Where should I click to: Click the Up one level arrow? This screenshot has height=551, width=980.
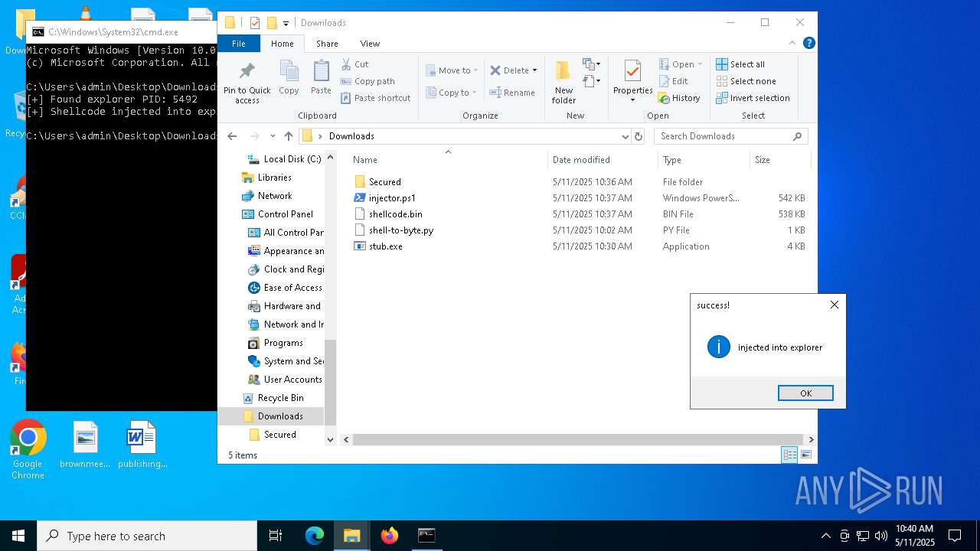coord(288,136)
